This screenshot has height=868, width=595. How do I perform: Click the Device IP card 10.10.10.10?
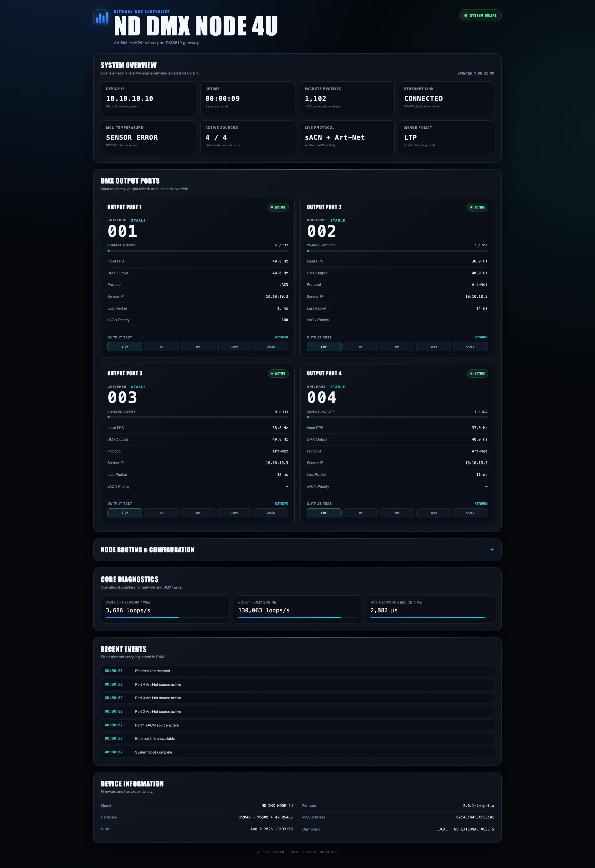[x=148, y=99]
